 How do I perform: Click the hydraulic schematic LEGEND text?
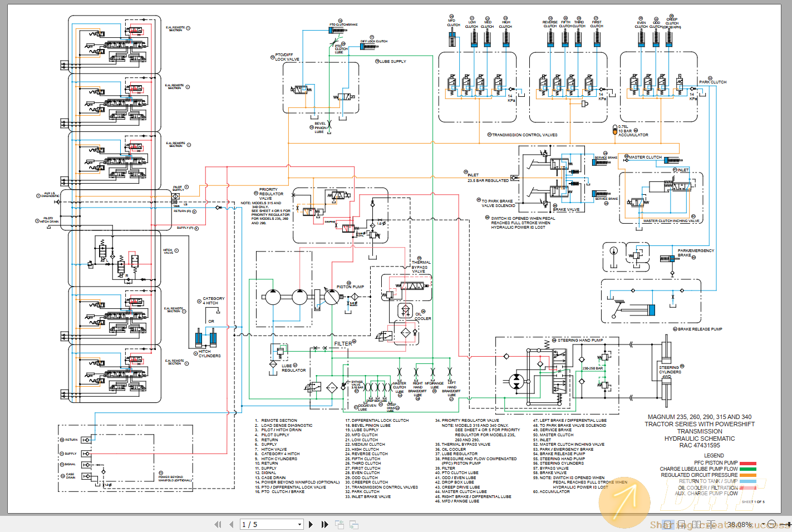[x=714, y=455]
